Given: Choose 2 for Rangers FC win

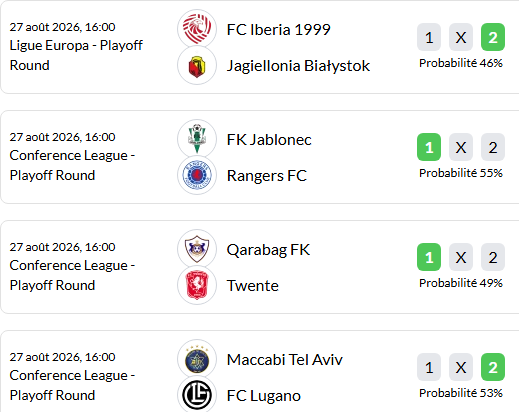Looking at the screenshot, I should [493, 147].
